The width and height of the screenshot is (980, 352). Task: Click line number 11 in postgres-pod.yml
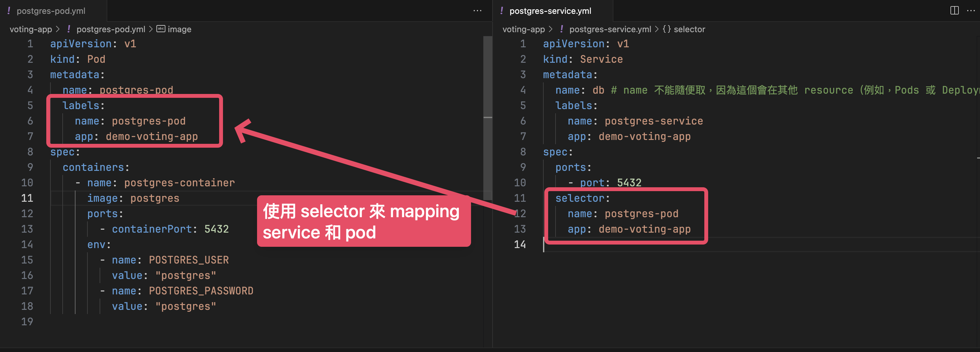point(27,198)
